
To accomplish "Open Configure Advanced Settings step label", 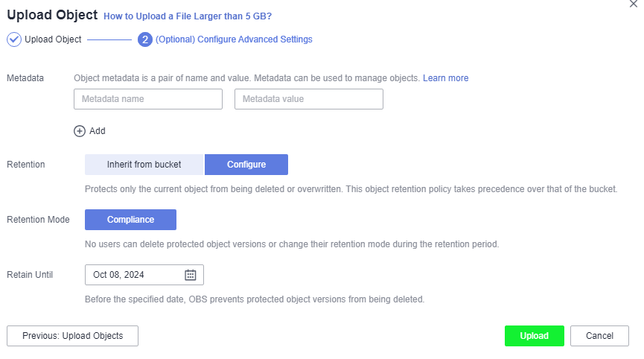I will (x=234, y=39).
